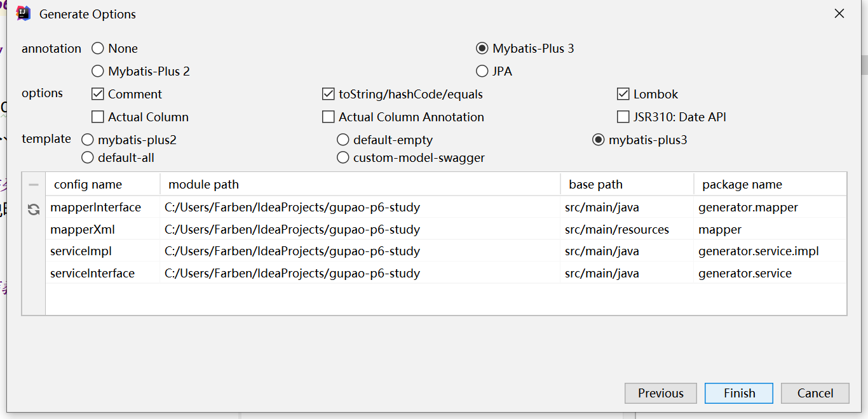Click the module path column header
The width and height of the screenshot is (868, 419).
pos(203,185)
